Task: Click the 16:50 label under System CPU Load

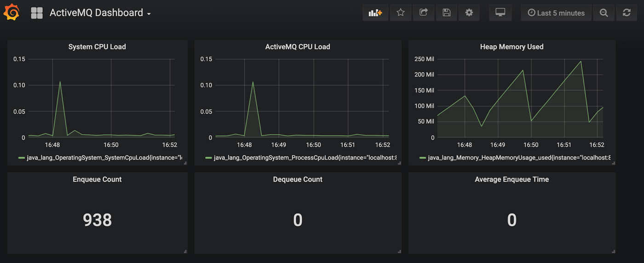Action: [111, 145]
